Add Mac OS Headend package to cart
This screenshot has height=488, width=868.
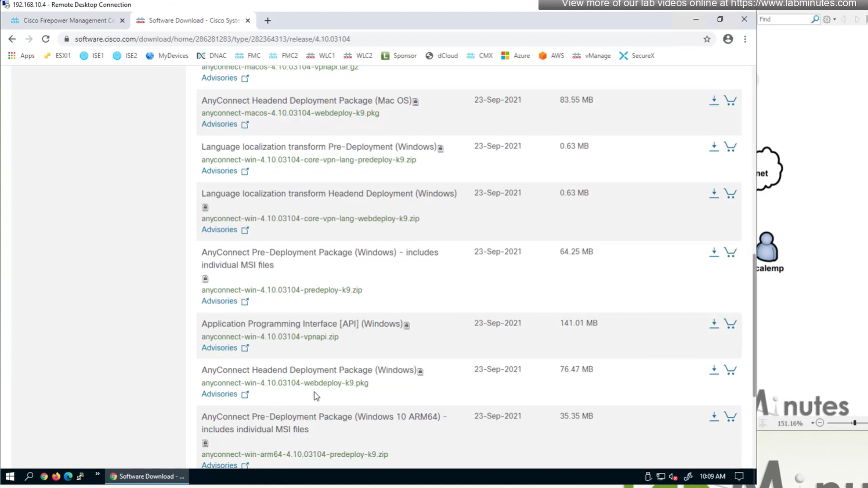tap(730, 101)
